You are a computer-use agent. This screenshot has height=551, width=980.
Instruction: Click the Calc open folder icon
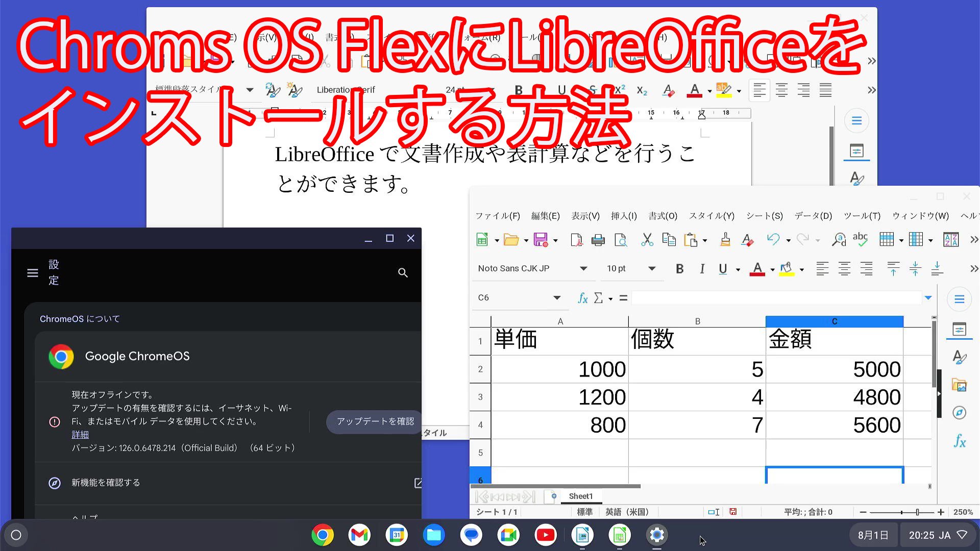click(x=510, y=240)
